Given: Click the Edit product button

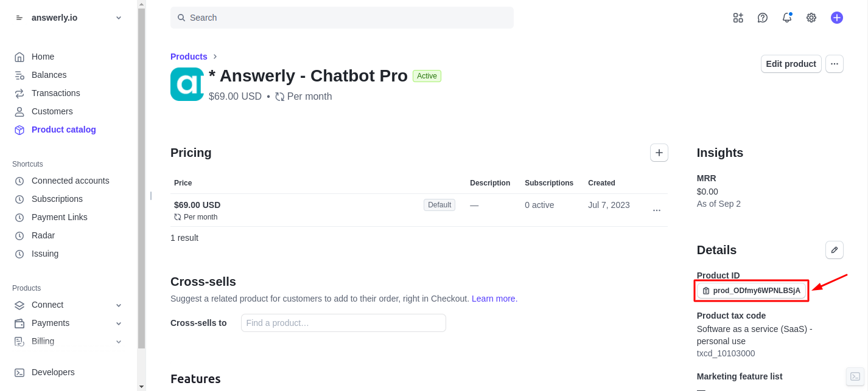Looking at the screenshot, I should point(791,64).
